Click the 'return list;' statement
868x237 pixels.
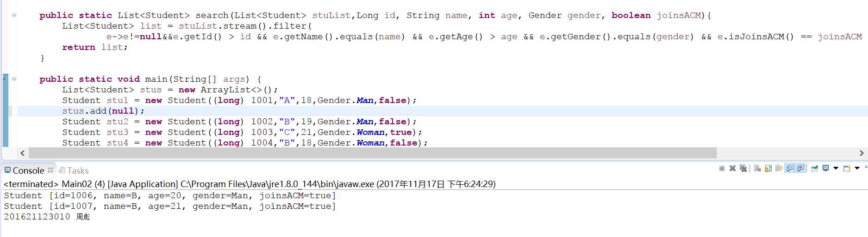pyautogui.click(x=95, y=47)
